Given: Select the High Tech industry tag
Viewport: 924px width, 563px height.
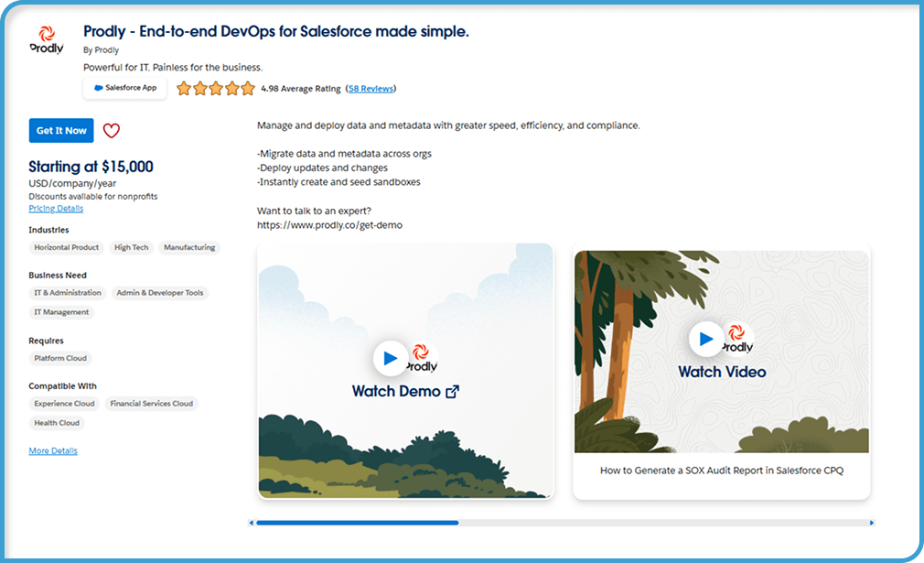Looking at the screenshot, I should click(132, 247).
